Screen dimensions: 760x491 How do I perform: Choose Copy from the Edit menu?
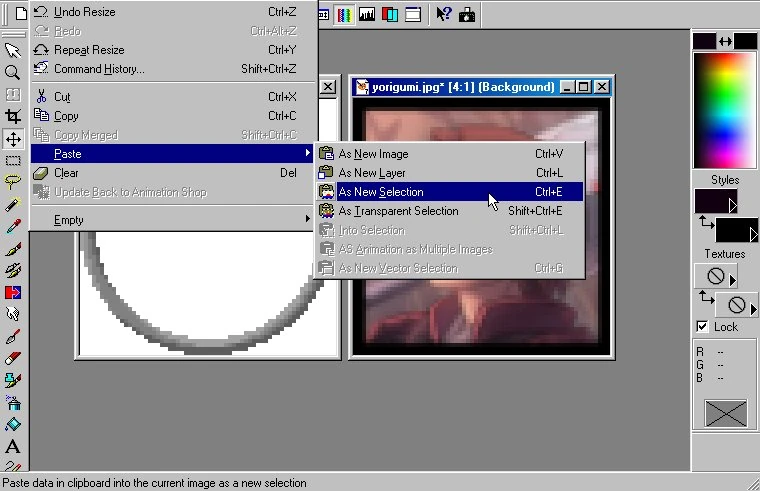pos(172,116)
